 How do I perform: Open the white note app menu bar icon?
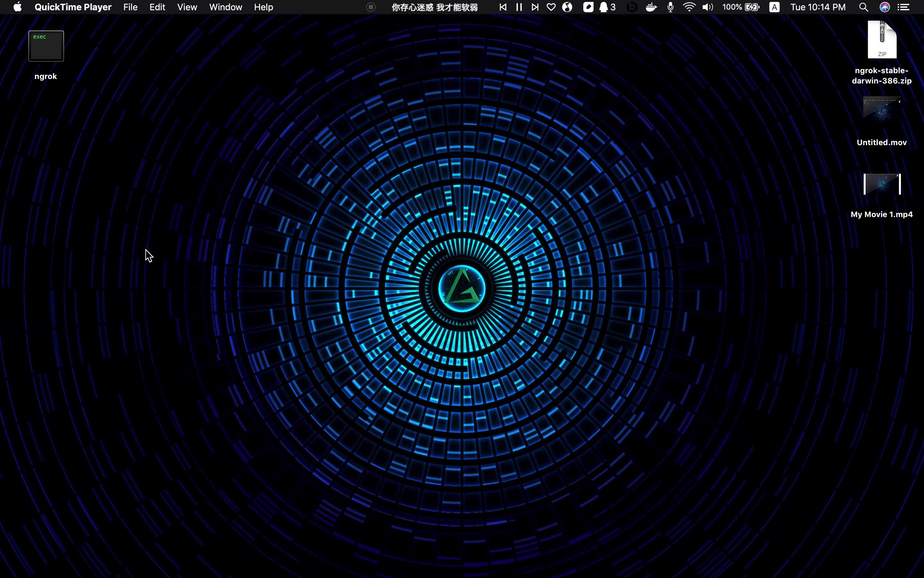[x=588, y=7]
